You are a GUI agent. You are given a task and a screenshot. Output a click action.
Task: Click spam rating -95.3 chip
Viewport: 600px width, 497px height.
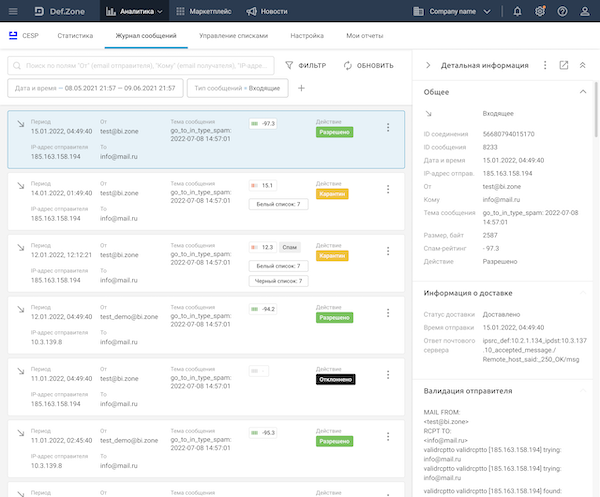pos(263,433)
